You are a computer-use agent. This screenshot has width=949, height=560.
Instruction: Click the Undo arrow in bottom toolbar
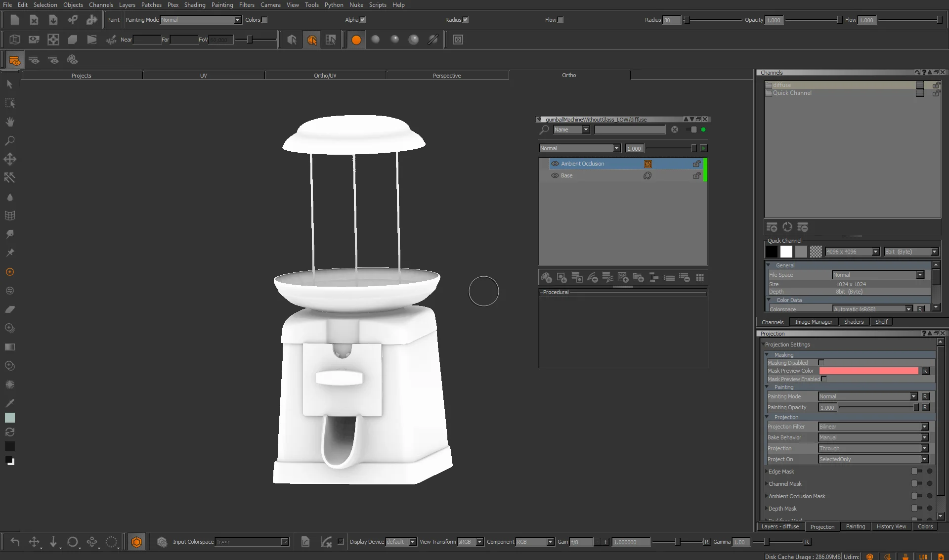coord(15,542)
